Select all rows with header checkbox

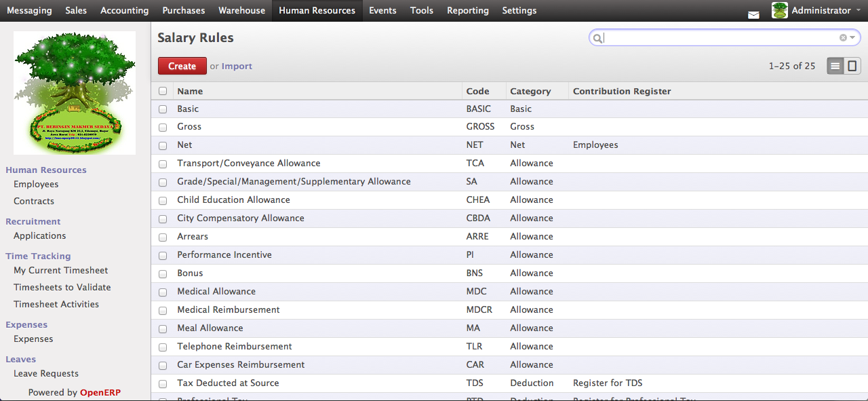163,91
